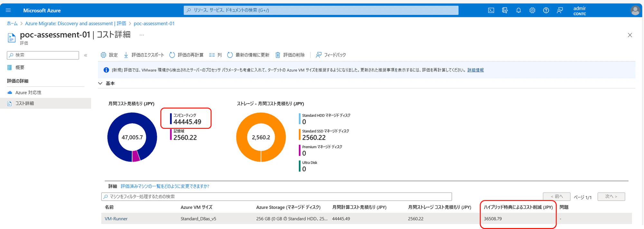Click the 記憶域 legend magenta bar

171,134
